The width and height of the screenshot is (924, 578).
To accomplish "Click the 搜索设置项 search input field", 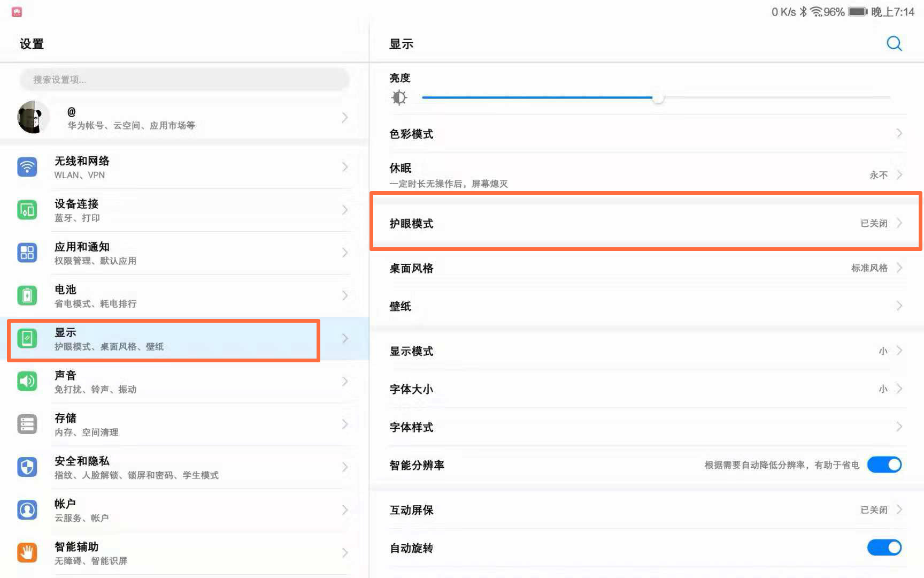I will pos(184,79).
